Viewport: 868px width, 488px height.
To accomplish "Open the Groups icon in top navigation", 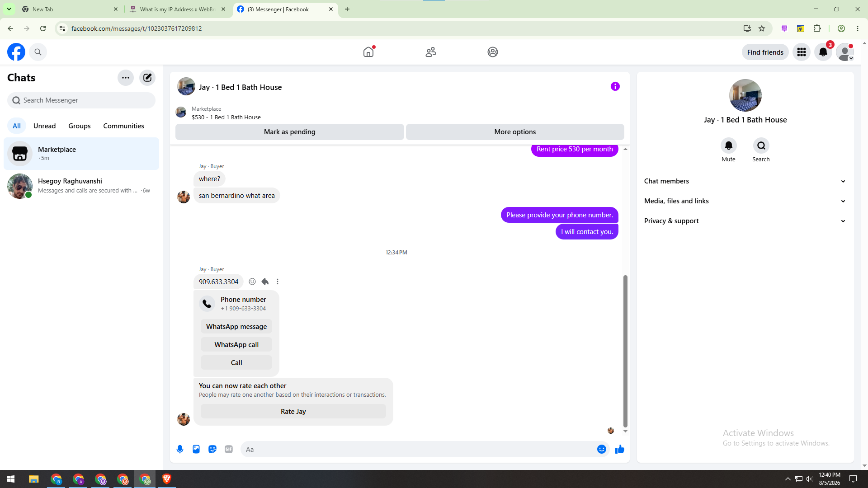I will [x=493, y=52].
